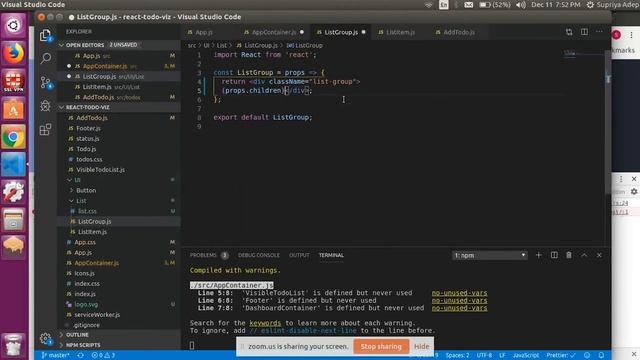Switch to the AppContainer.js editor tab
The image size is (640, 360).
coord(273,32)
